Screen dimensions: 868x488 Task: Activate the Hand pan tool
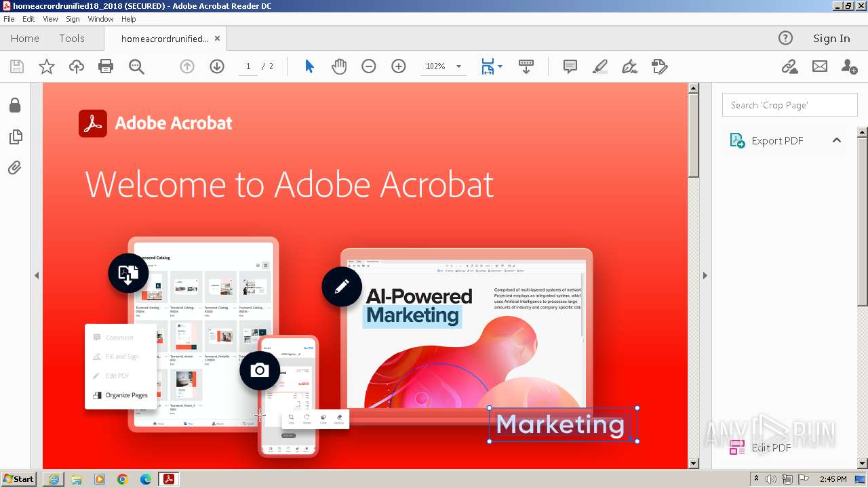339,66
